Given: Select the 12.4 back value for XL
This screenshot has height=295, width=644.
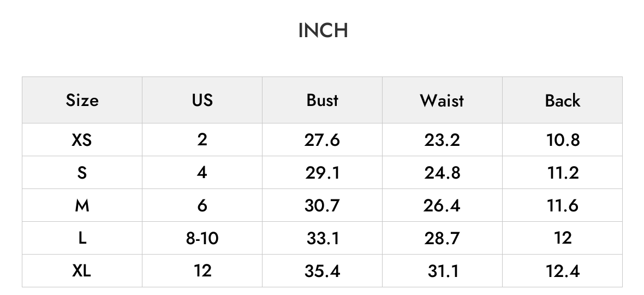Looking at the screenshot, I should pyautogui.click(x=563, y=271).
